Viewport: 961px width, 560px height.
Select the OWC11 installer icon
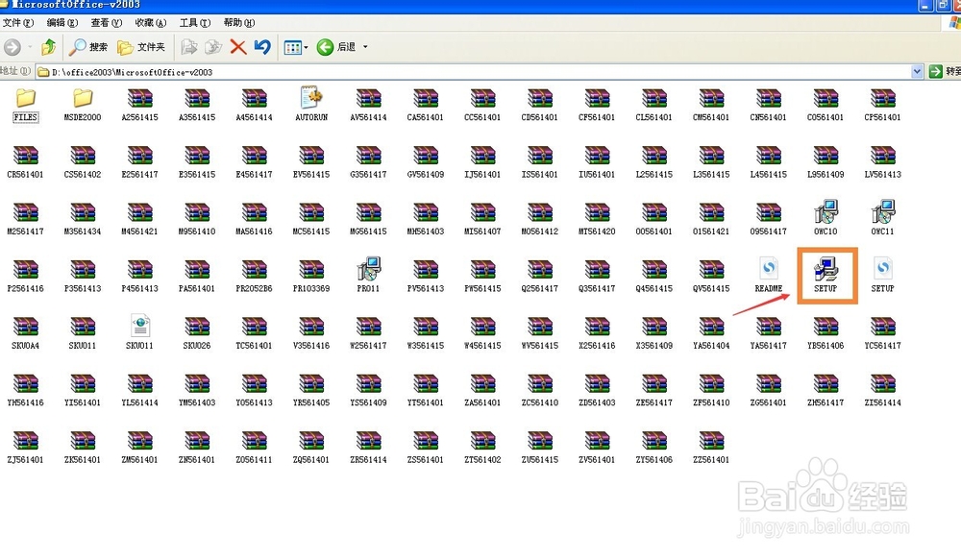[x=882, y=218]
